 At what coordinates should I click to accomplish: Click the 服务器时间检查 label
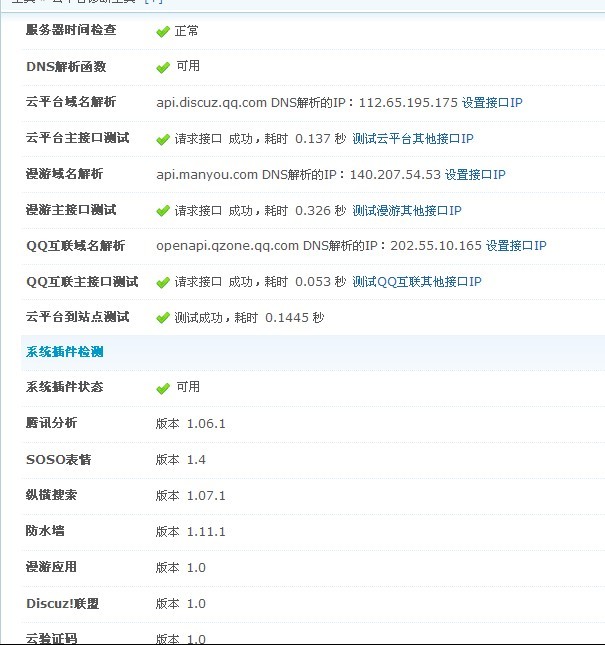[x=71, y=30]
